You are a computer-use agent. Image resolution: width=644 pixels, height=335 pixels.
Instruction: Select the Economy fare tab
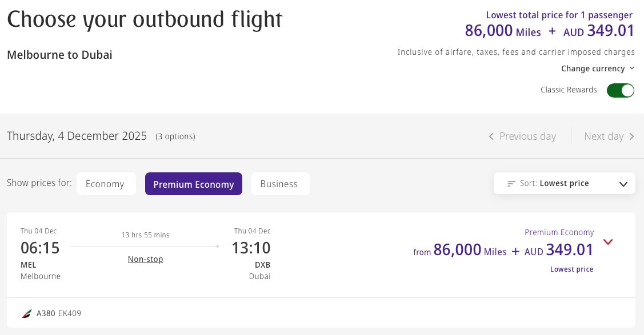(105, 184)
